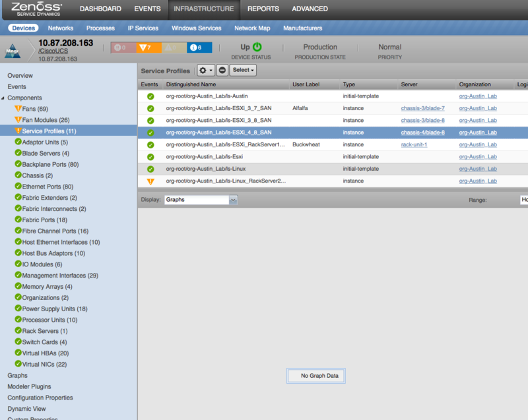The height and width of the screenshot is (420, 528).
Task: Select Backplane Ports (80) component
Action: tap(50, 164)
